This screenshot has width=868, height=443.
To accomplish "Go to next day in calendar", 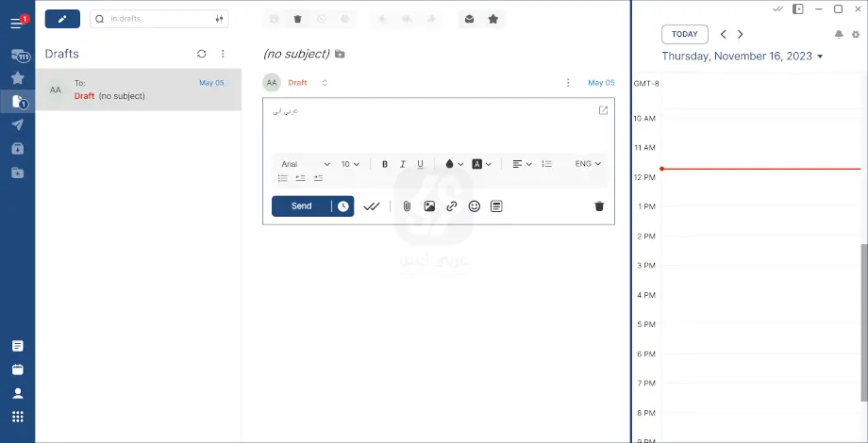I will coord(740,34).
